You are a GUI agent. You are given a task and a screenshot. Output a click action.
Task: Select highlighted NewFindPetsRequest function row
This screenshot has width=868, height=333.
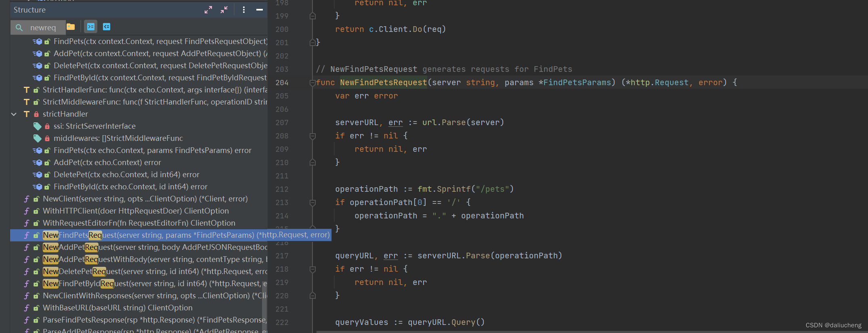pos(171,235)
